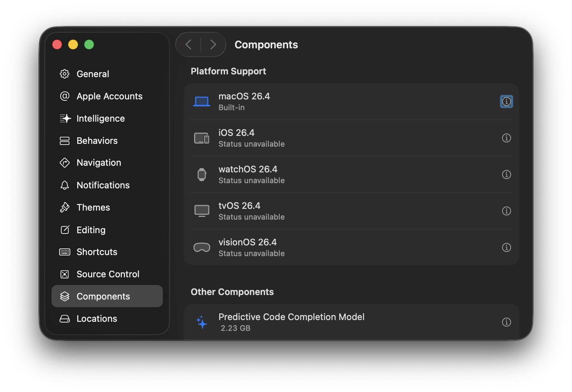The width and height of the screenshot is (572, 392).
Task: Click the Notifications bell icon
Action: pos(65,185)
